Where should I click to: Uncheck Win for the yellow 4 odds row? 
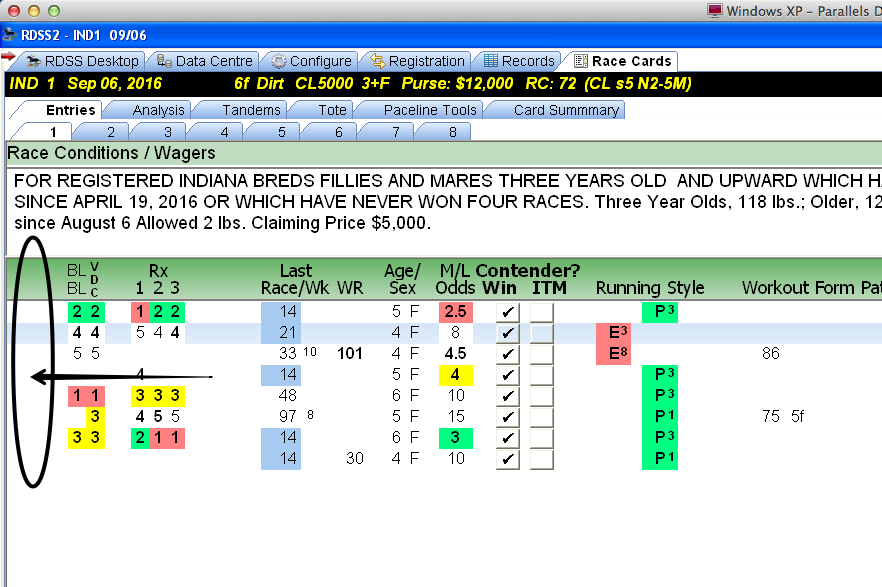(507, 375)
